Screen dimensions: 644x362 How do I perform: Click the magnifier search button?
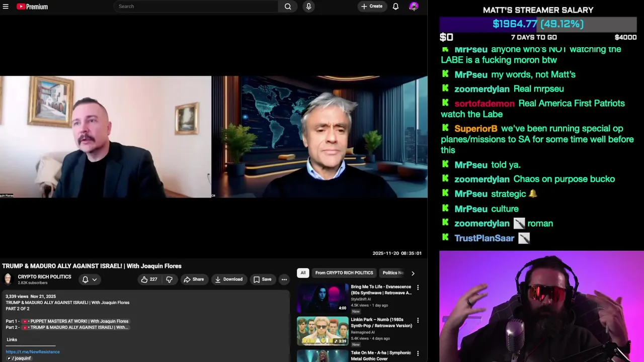[288, 7]
